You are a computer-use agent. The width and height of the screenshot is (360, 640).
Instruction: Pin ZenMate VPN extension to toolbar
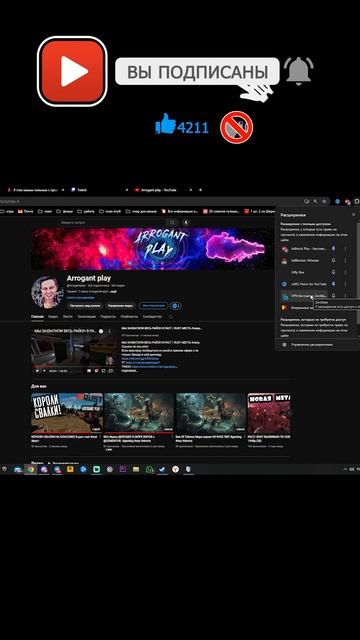[x=333, y=296]
